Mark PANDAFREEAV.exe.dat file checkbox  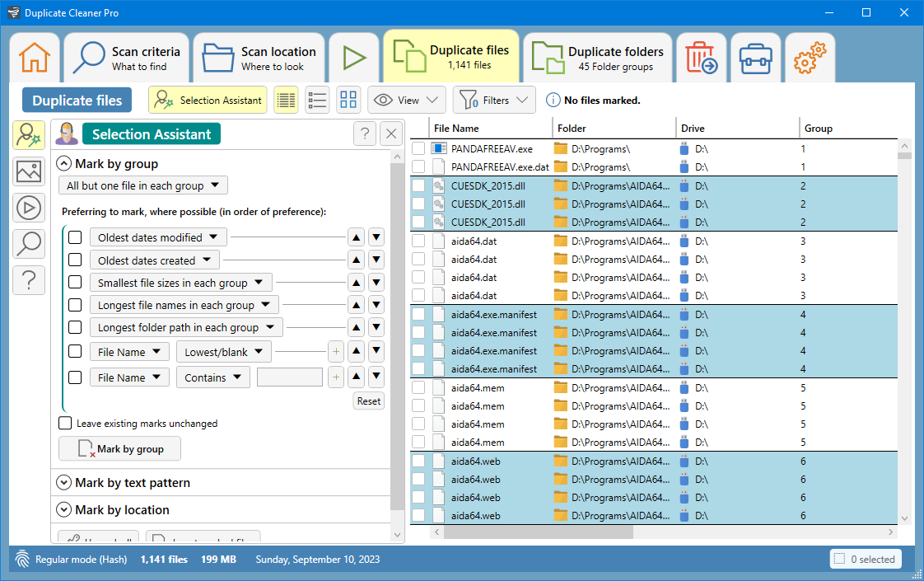(x=418, y=167)
